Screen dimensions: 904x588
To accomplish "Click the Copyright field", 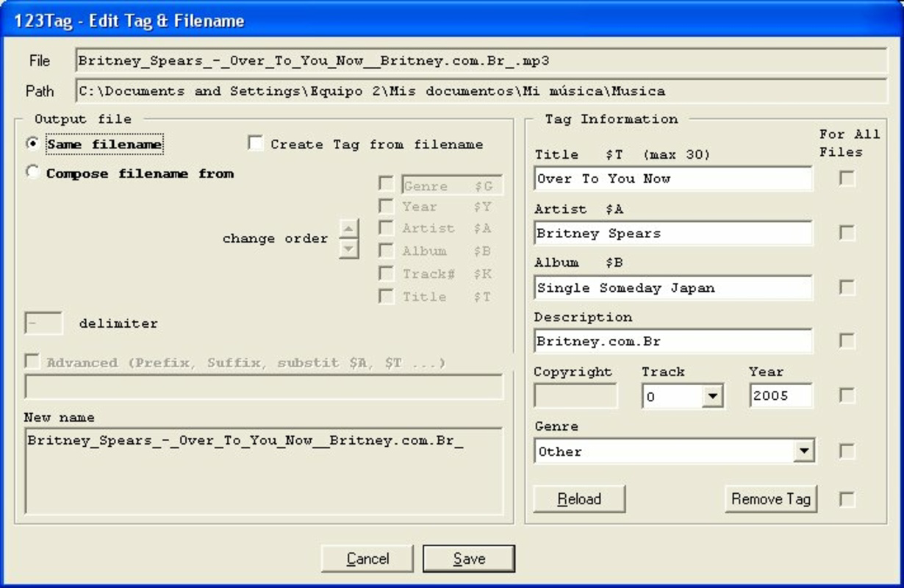I will [575, 395].
